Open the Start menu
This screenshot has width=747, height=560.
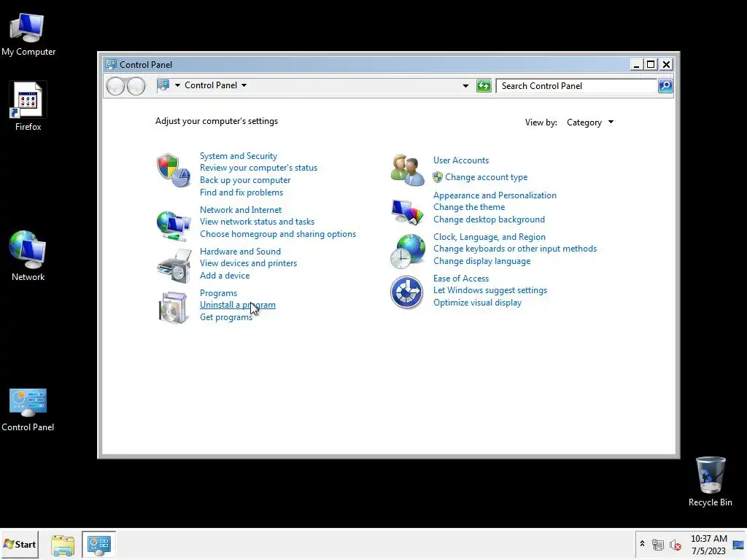(x=20, y=544)
